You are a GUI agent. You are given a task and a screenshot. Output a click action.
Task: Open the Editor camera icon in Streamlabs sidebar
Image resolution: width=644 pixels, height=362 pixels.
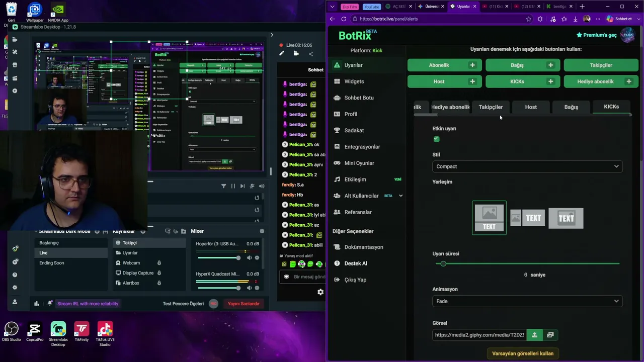[15, 39]
